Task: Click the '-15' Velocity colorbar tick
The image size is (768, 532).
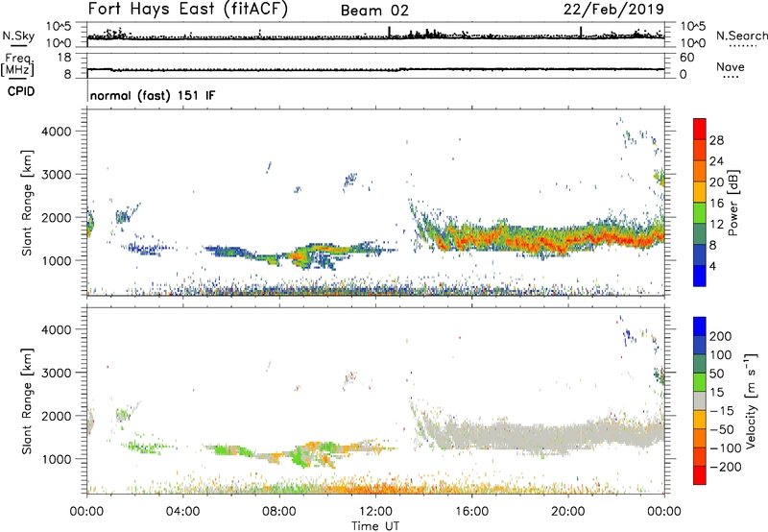Action: (x=722, y=411)
